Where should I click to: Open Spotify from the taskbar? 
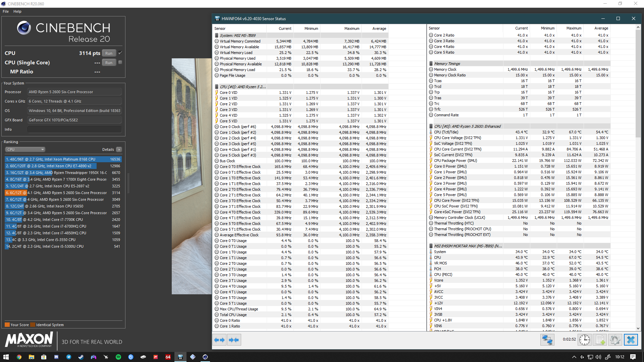(118, 357)
